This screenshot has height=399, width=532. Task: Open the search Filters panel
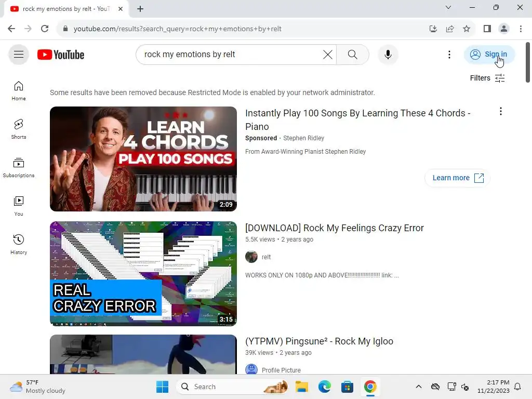pyautogui.click(x=487, y=78)
